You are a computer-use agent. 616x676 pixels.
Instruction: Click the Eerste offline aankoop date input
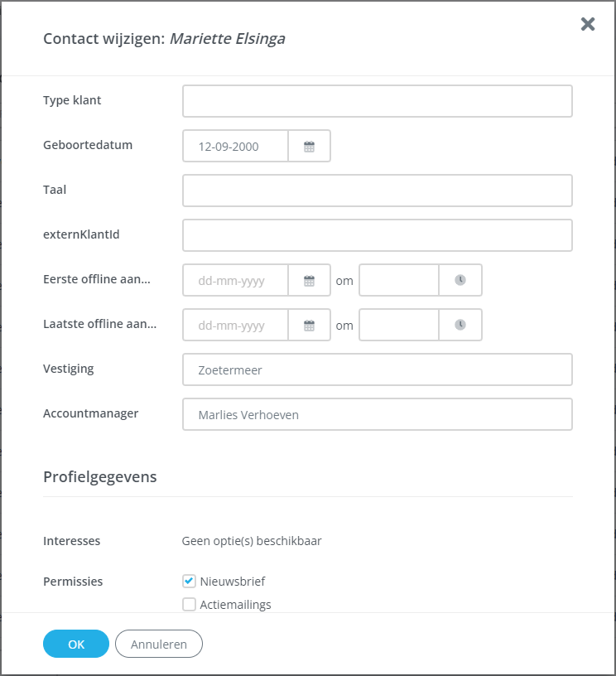[236, 281]
